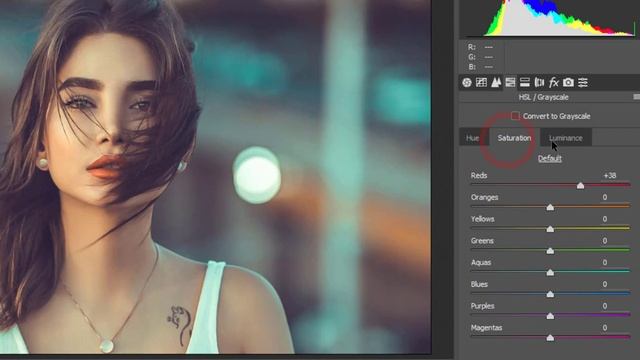Screen dimensions: 640x360
Task: Click the Magentas saturation slider handle
Action: [550, 338]
